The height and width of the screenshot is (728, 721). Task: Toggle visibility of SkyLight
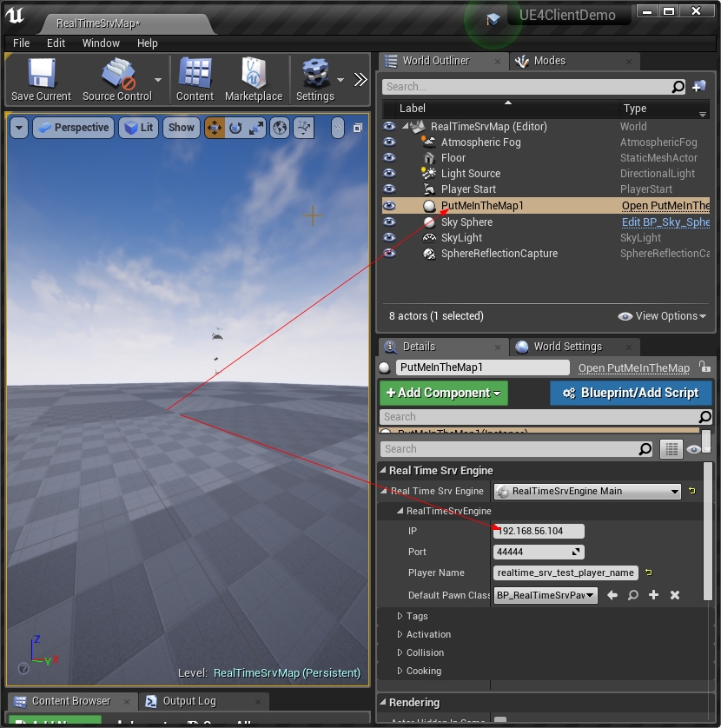[389, 238]
